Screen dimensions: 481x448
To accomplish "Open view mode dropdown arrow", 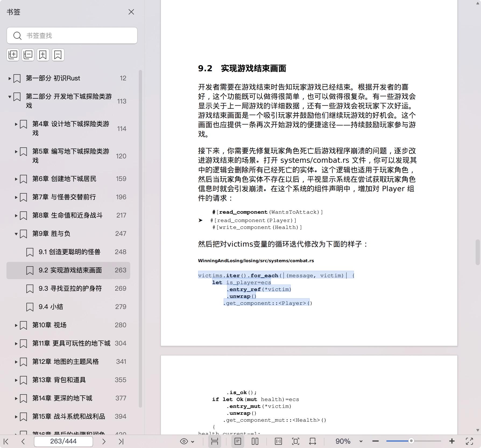I will [x=193, y=442].
